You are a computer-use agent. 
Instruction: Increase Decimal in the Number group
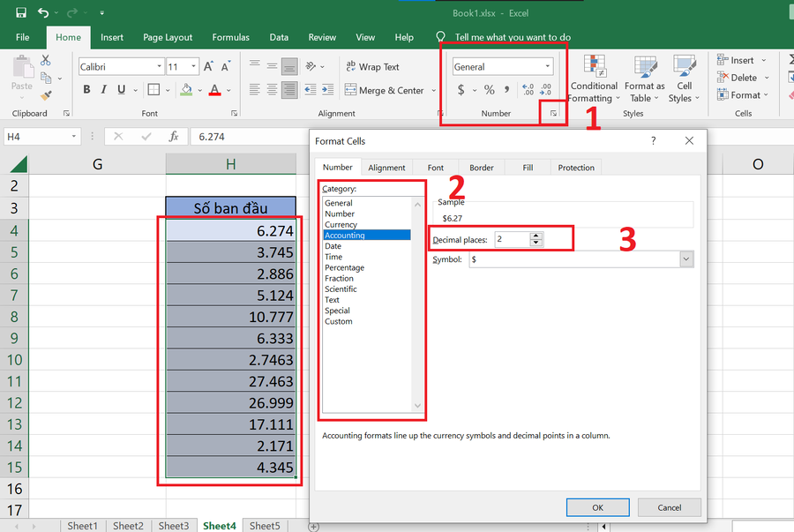pyautogui.click(x=528, y=90)
